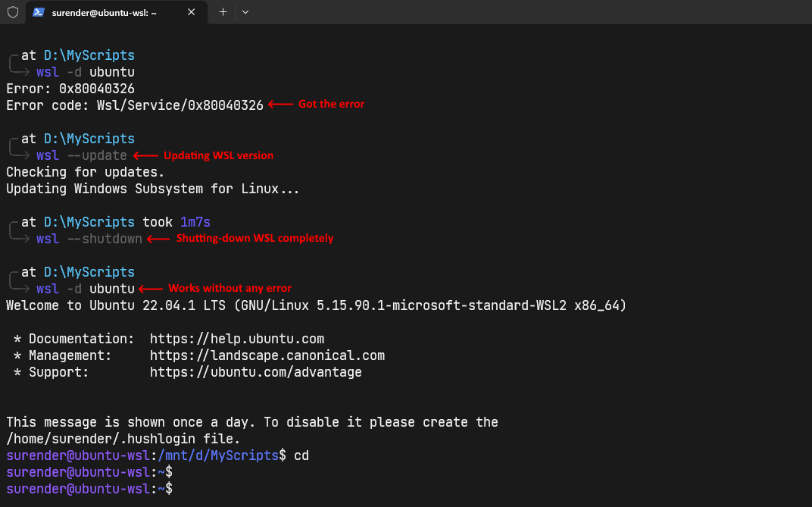Click the shield icon in the title bar

click(x=12, y=12)
